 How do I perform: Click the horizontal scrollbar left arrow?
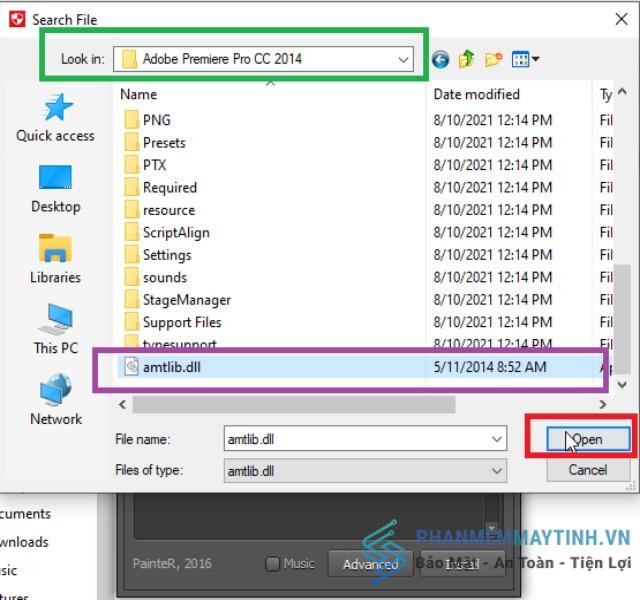122,404
